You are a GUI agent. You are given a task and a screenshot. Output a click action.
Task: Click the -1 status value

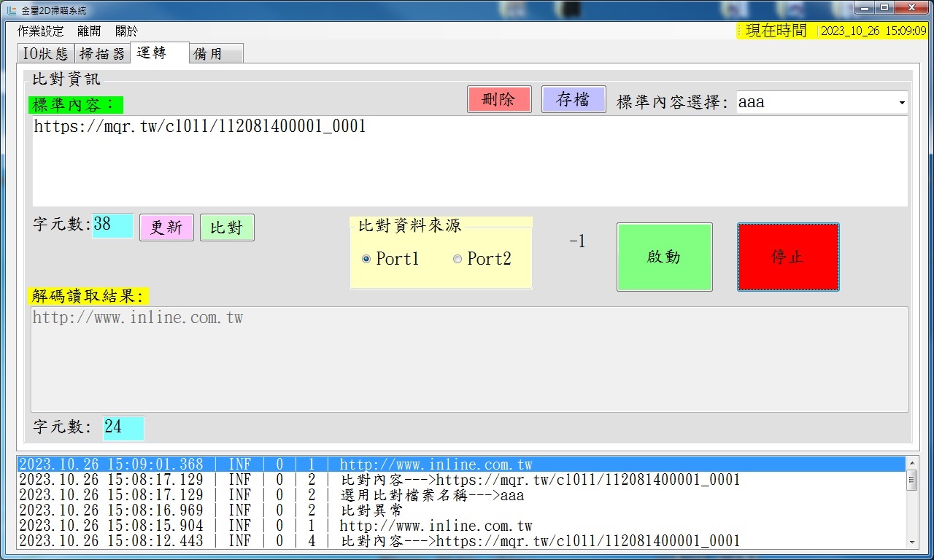(577, 241)
